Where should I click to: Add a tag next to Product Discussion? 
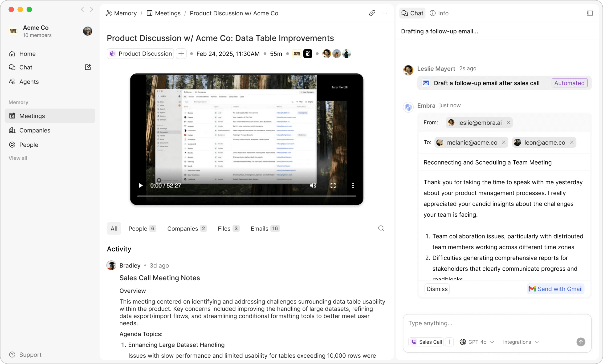(181, 54)
